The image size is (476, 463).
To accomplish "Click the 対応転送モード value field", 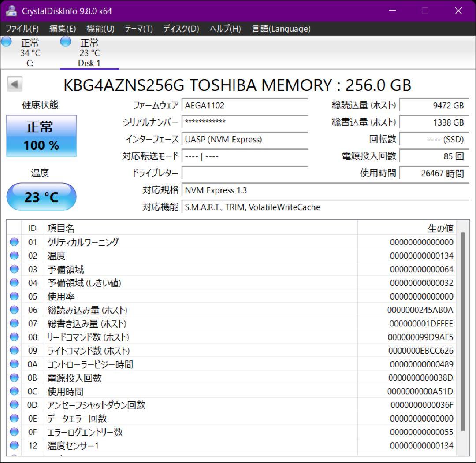I will 245,156.
